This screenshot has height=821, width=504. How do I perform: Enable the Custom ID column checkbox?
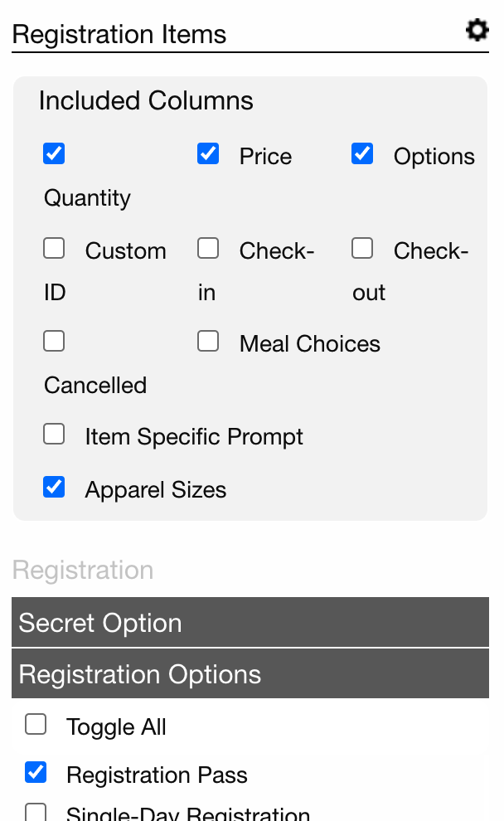point(54,248)
